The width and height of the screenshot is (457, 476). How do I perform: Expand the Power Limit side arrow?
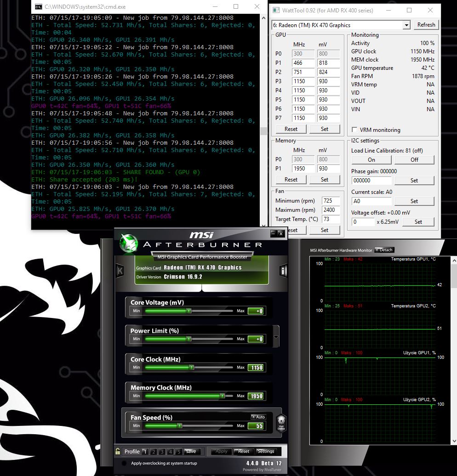point(276,337)
